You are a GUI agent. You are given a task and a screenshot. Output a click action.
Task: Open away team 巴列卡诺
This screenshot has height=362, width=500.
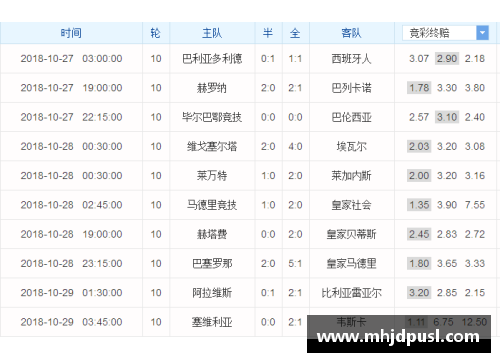click(x=351, y=88)
